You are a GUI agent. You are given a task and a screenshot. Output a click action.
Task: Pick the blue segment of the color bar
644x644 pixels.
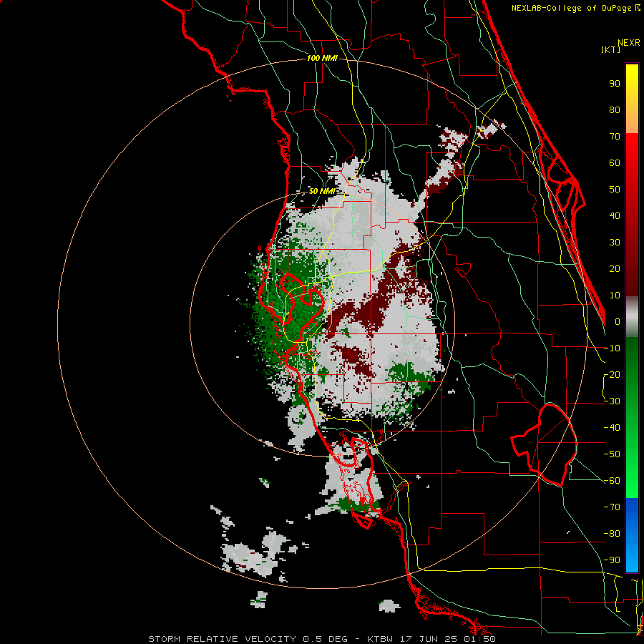click(632, 535)
